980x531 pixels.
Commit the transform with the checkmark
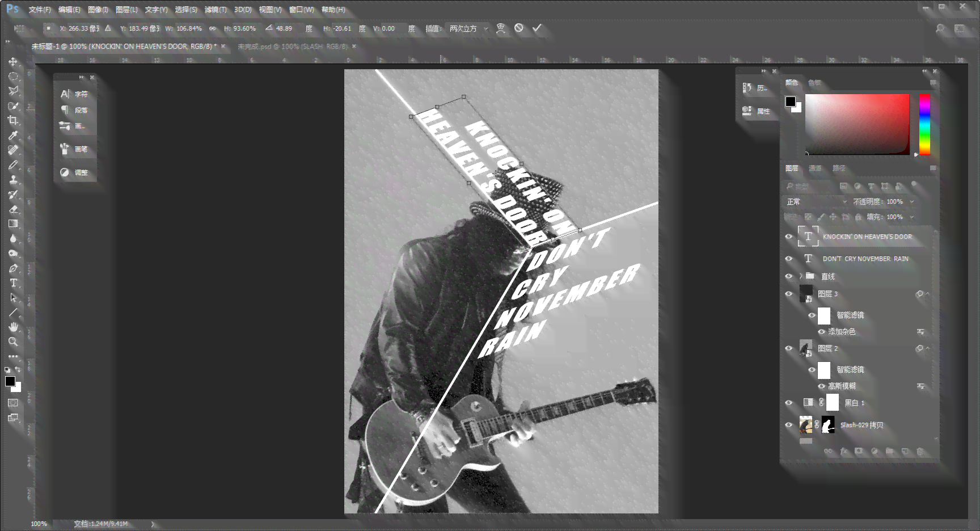click(537, 28)
